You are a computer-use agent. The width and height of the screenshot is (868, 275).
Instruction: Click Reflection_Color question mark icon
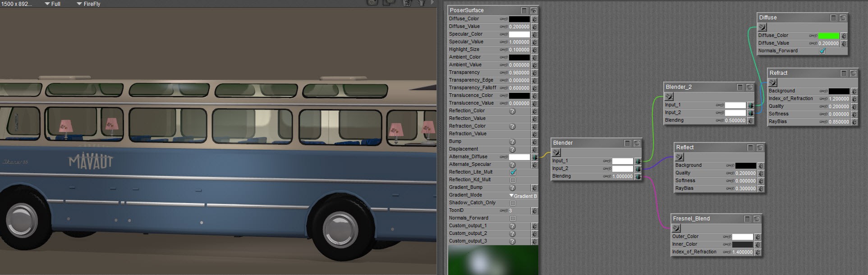click(513, 111)
